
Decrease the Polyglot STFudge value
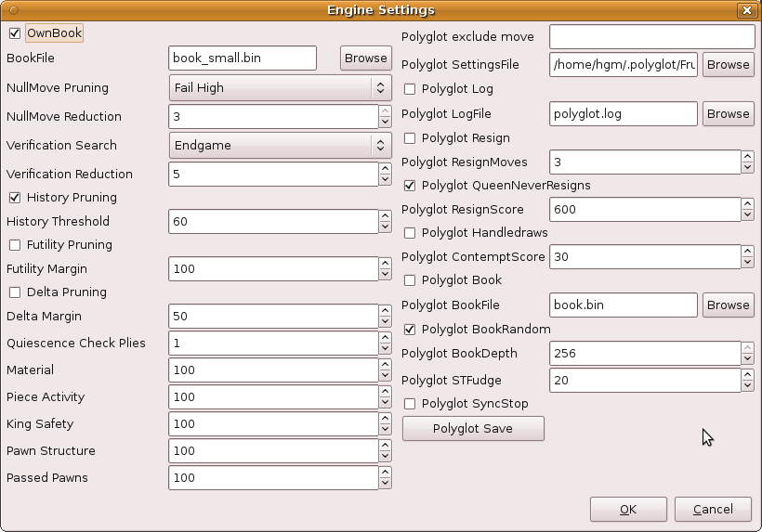(747, 386)
